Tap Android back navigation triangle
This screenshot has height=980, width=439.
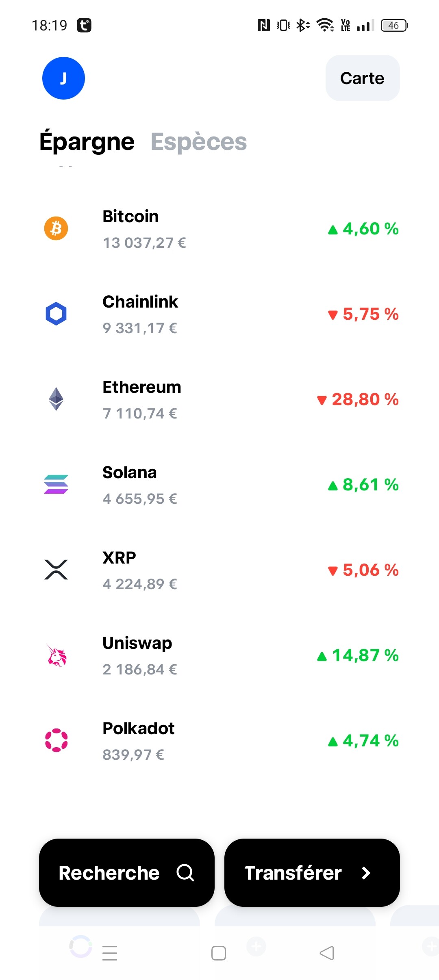(x=327, y=953)
